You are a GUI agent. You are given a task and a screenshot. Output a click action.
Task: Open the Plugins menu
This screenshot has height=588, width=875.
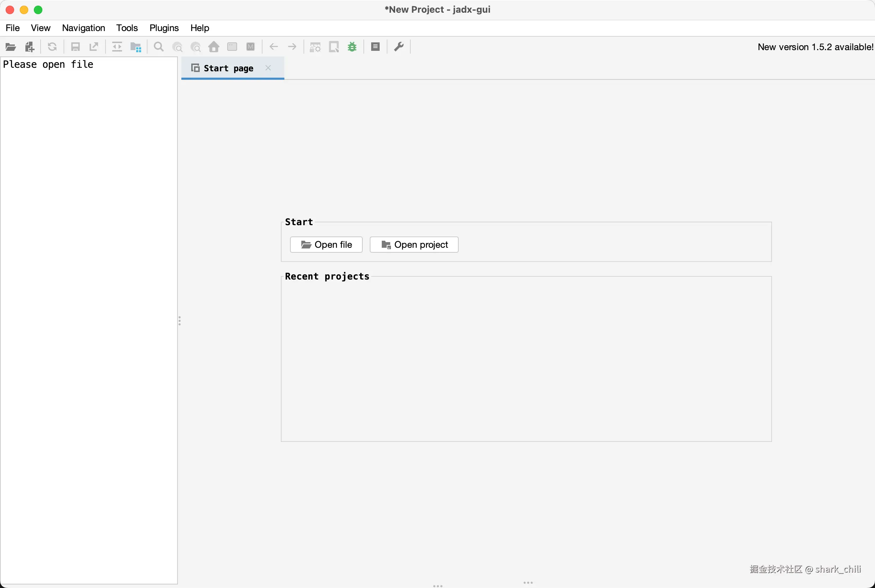tap(164, 28)
